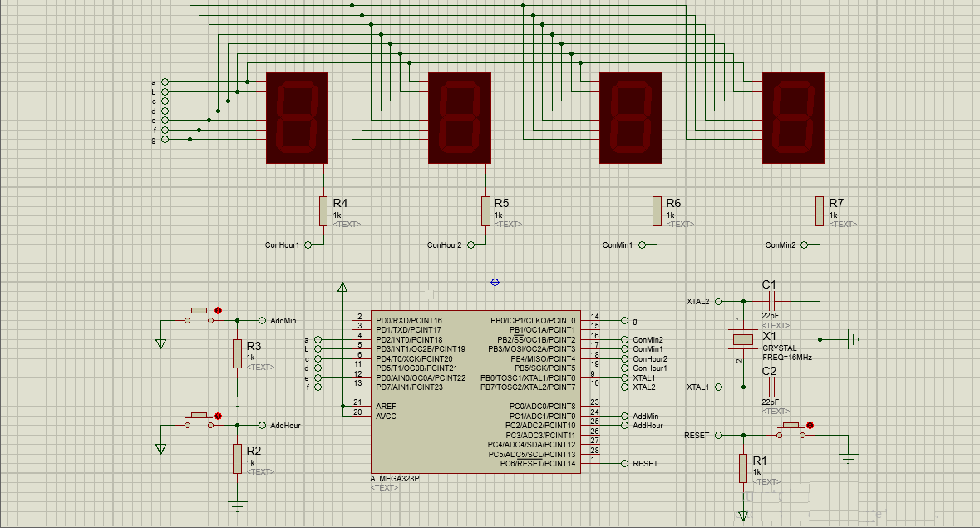Toggle the red latch dot on AddMin button
This screenshot has height=528, width=980.
pos(218,310)
